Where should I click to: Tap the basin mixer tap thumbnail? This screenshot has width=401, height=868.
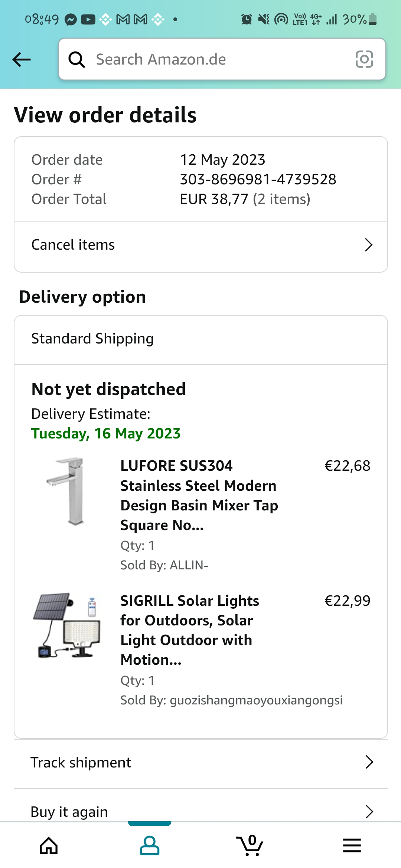coord(67,491)
